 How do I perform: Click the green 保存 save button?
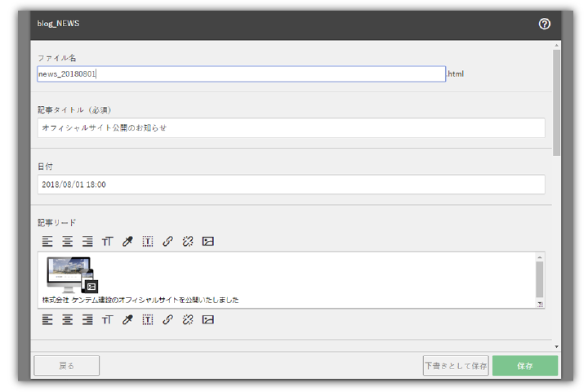point(525,366)
